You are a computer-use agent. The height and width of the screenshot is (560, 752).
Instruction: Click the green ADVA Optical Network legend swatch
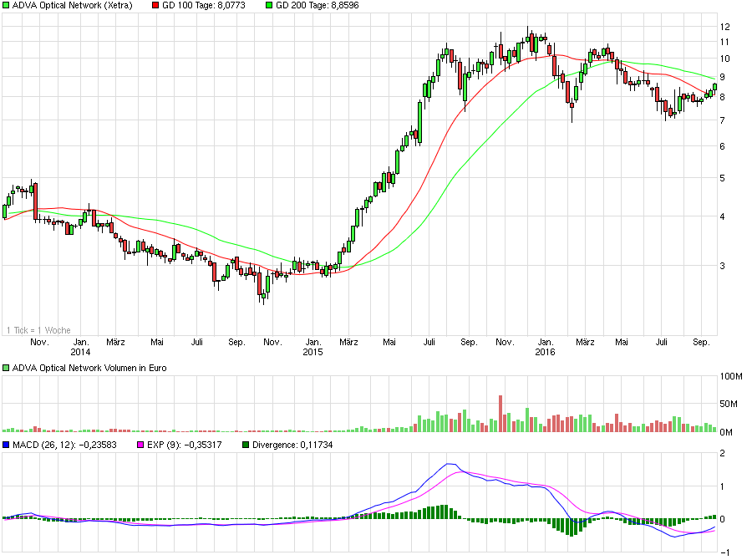[6, 5]
